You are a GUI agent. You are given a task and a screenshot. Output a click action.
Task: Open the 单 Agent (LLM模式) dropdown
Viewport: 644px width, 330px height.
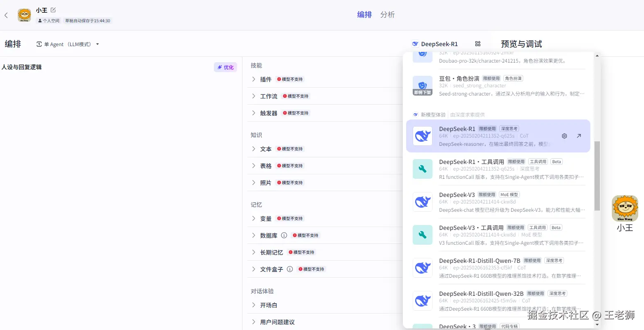pos(68,44)
